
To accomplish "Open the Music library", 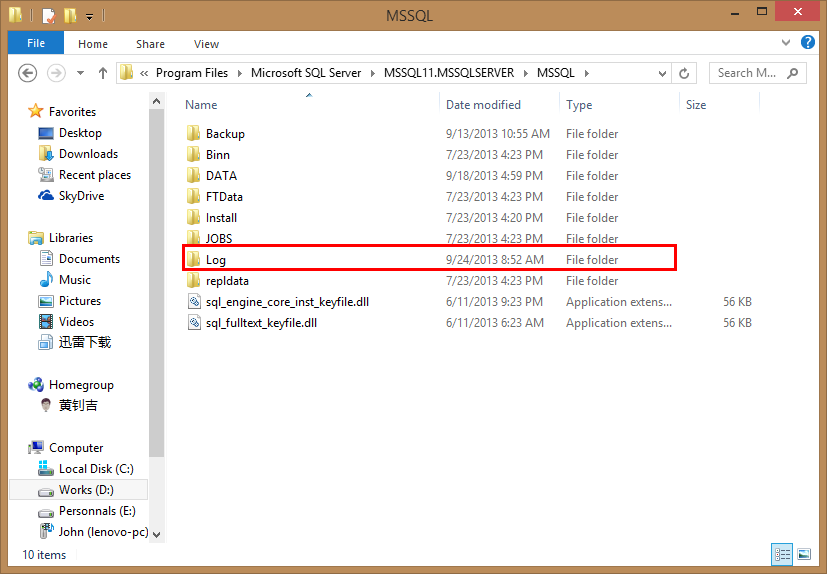I will tap(75, 280).
